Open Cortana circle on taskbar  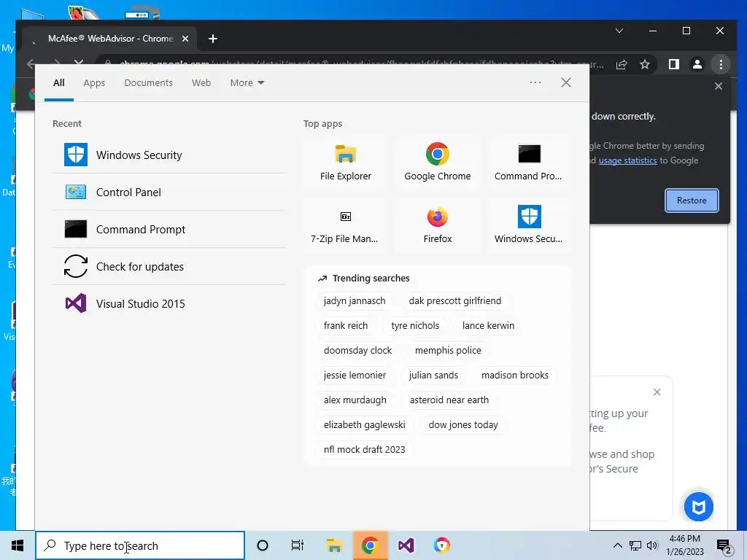263,545
